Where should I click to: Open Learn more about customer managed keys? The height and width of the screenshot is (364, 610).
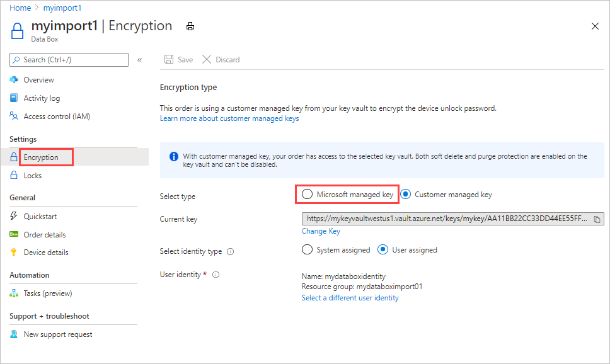(x=229, y=118)
